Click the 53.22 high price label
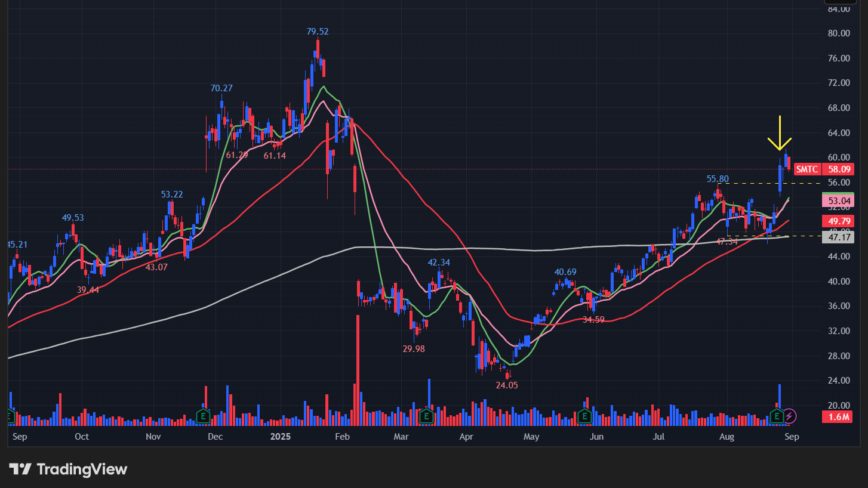The image size is (868, 488). point(172,194)
